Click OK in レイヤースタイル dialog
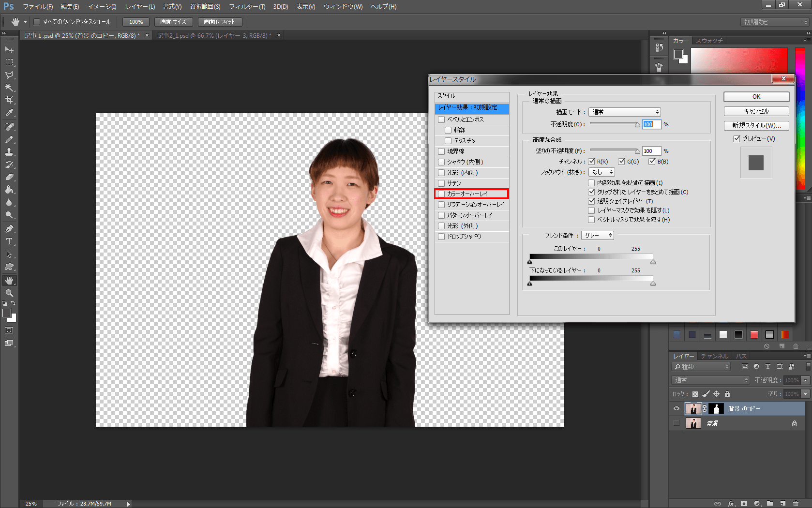Image resolution: width=812 pixels, height=508 pixels. click(756, 97)
